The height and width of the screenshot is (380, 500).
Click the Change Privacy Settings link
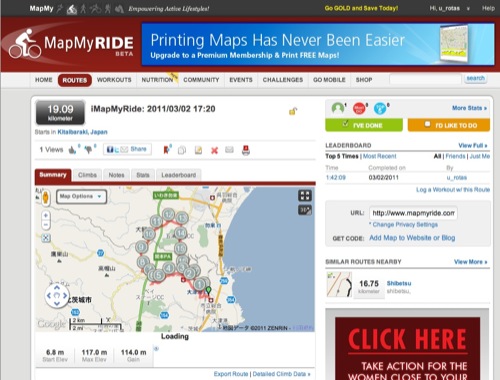[405, 225]
